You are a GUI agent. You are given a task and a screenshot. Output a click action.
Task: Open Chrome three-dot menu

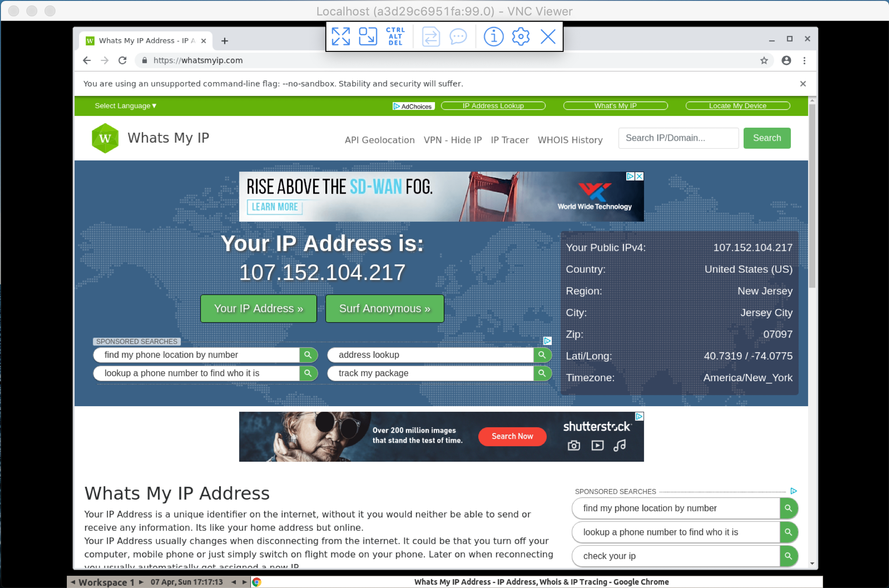coord(804,60)
